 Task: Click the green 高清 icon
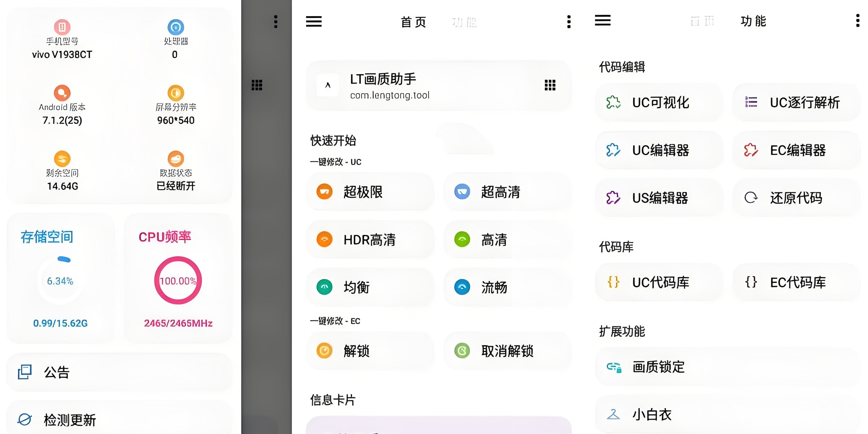click(462, 239)
